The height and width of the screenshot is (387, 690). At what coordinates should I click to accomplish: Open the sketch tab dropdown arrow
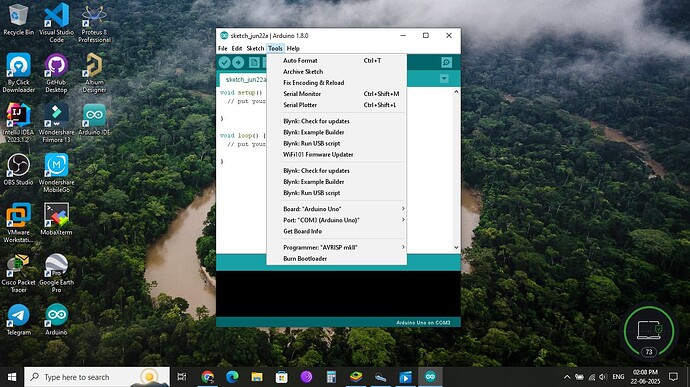point(444,79)
